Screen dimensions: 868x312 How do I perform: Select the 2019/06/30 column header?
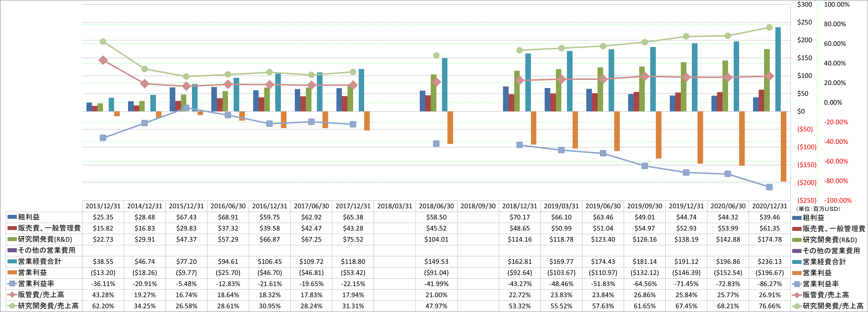603,206
